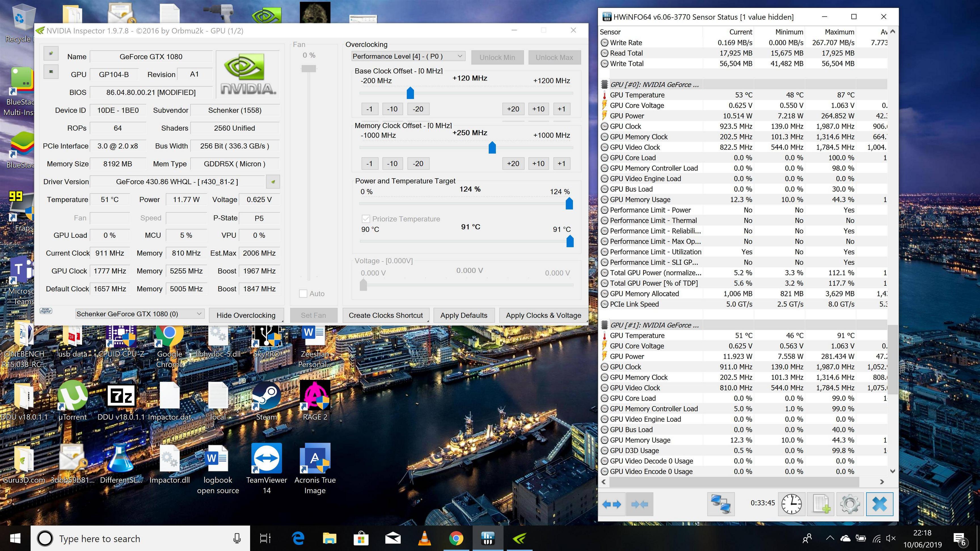Click HWiNFO sensor list scroll down arrow
Image resolution: width=980 pixels, height=551 pixels.
pos(892,471)
